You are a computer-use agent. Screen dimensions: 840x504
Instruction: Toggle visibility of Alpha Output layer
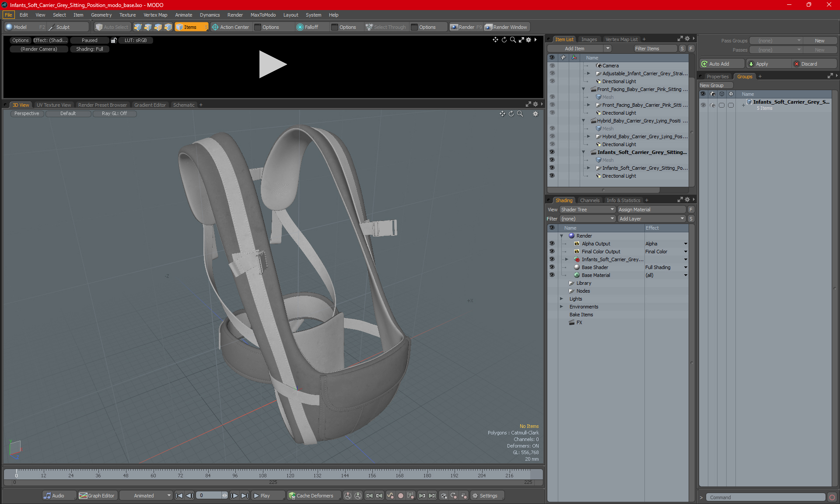[552, 244]
